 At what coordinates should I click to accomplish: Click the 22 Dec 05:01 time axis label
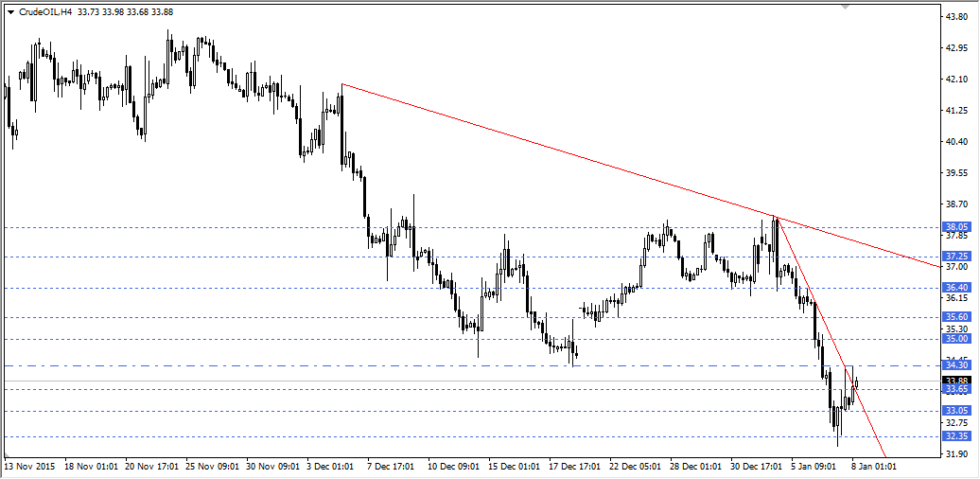point(635,467)
